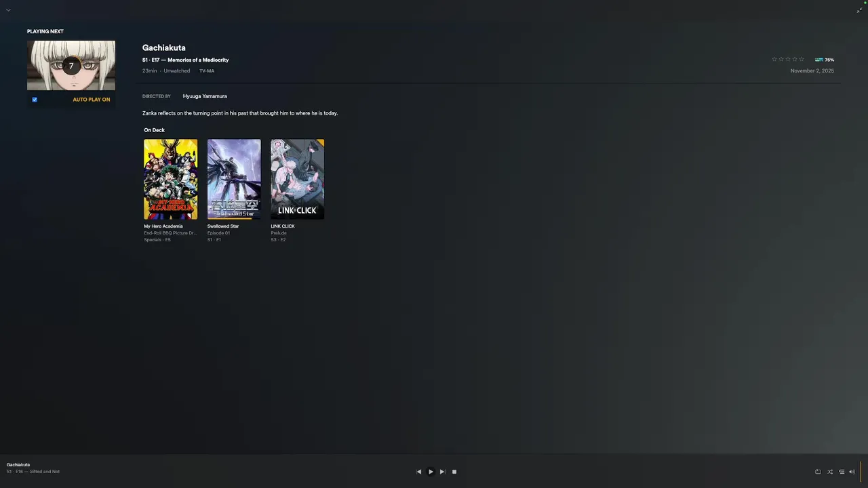Rate the episode one star
This screenshot has height=488, width=868.
774,60
